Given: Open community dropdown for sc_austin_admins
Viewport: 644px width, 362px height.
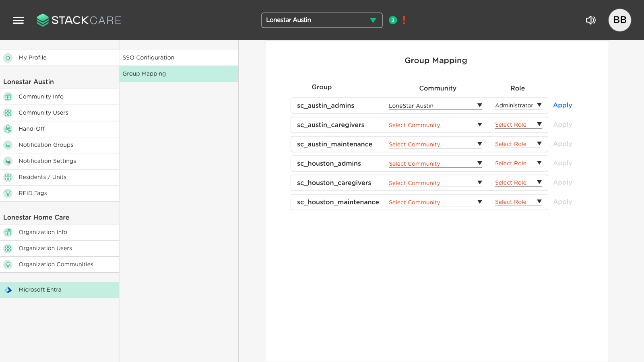Looking at the screenshot, I should tap(435, 106).
